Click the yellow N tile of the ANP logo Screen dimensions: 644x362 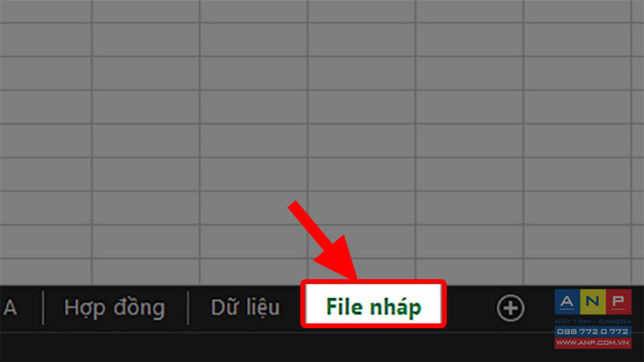pyautogui.click(x=592, y=302)
